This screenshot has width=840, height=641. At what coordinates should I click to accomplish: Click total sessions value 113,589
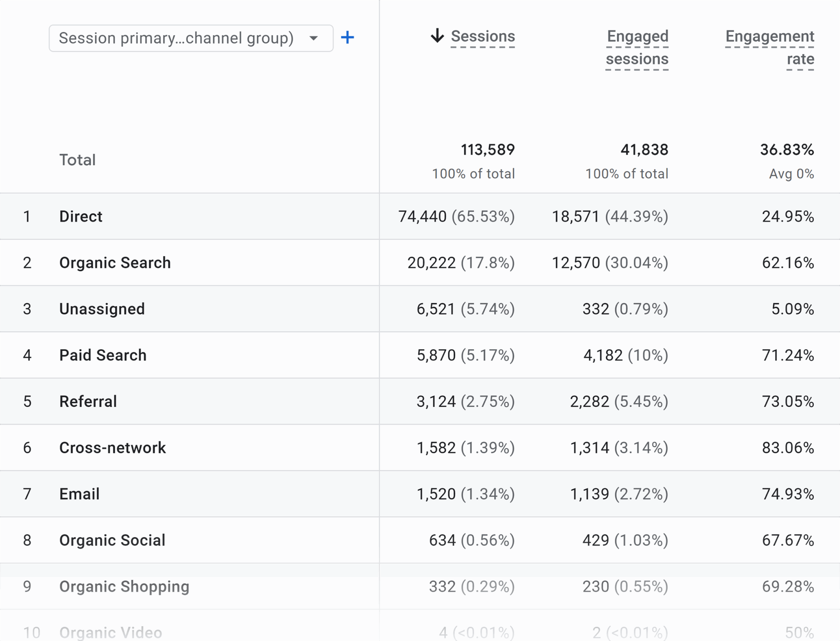(488, 150)
